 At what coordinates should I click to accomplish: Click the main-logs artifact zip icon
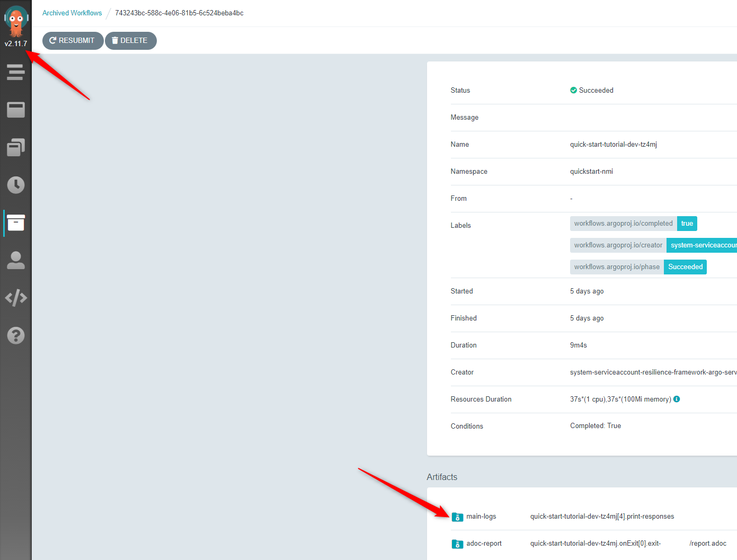point(457,517)
